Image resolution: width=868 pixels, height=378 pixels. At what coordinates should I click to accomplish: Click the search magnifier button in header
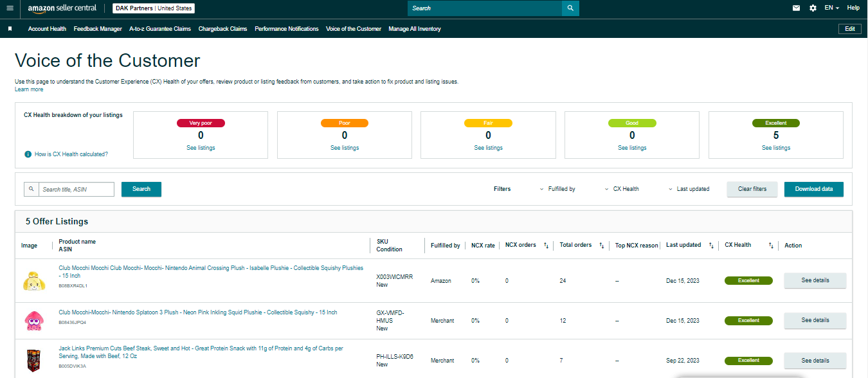point(570,8)
